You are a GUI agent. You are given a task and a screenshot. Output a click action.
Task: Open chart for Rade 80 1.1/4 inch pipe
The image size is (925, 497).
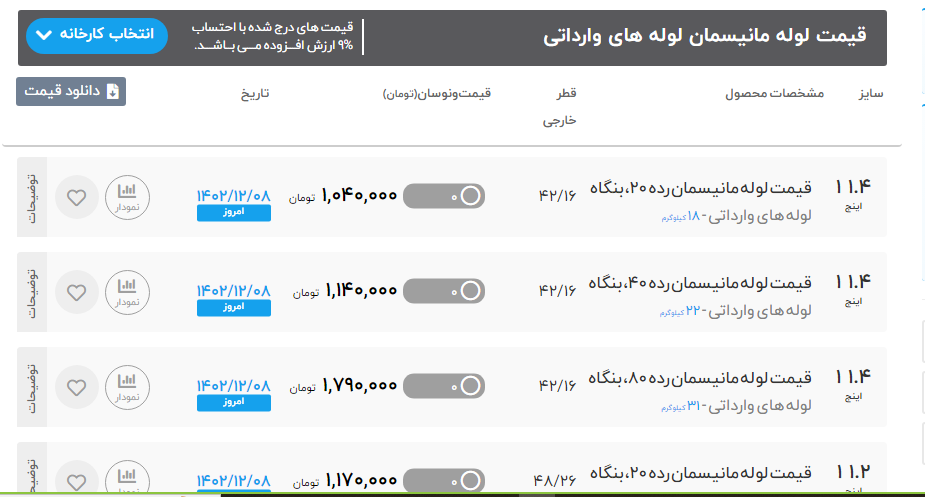click(127, 387)
